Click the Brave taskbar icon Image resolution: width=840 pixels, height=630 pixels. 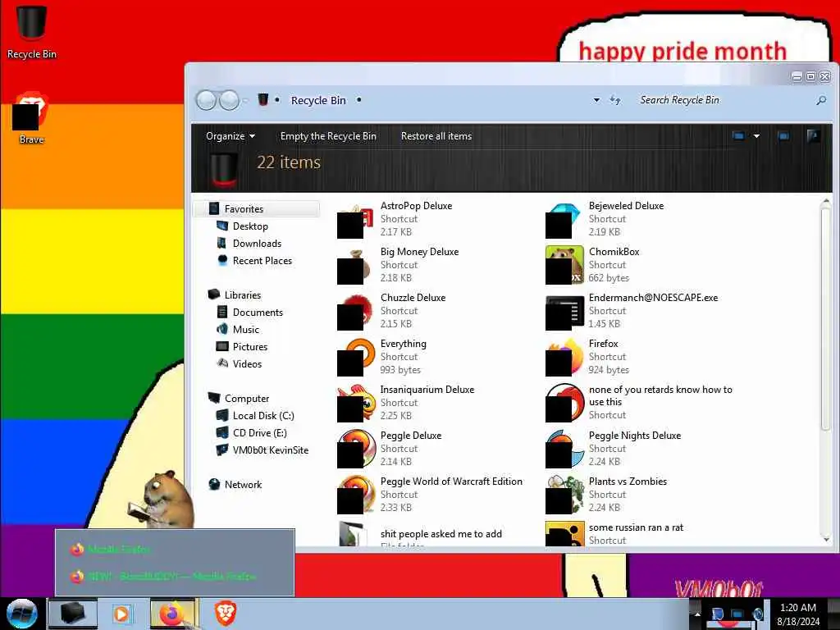pyautogui.click(x=226, y=614)
